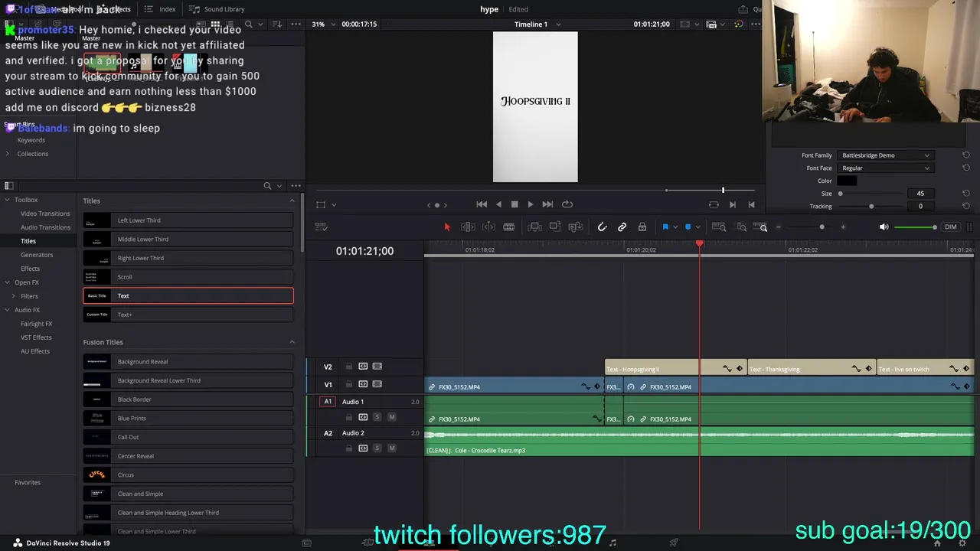
Task: Go to next edit point icon
Action: pyautogui.click(x=733, y=204)
